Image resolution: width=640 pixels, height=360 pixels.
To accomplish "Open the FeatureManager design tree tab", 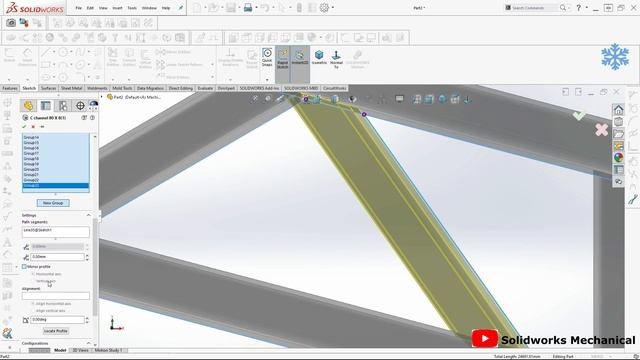I will point(28,106).
